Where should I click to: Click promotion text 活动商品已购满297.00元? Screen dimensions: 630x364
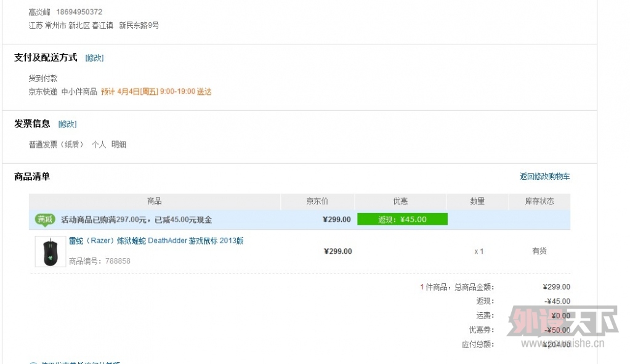tap(103, 220)
